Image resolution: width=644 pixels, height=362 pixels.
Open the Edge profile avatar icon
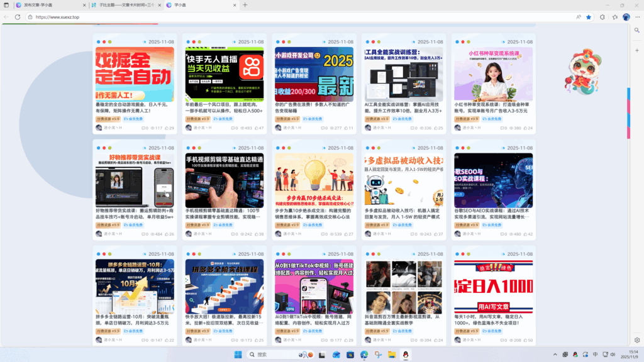pyautogui.click(x=626, y=17)
